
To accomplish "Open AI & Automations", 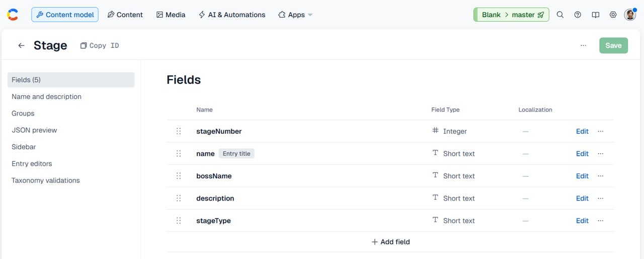I will [x=231, y=15].
